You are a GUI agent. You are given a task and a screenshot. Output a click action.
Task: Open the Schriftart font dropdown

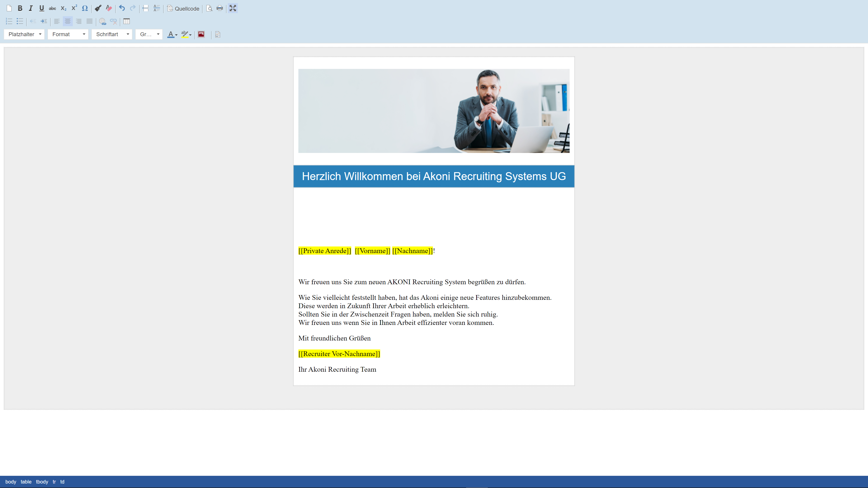(x=112, y=34)
